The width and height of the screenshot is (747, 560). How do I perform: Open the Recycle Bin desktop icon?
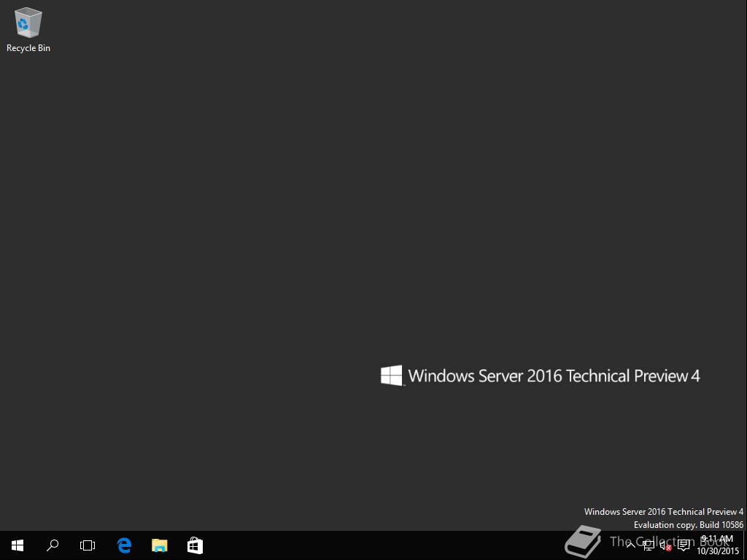(28, 29)
